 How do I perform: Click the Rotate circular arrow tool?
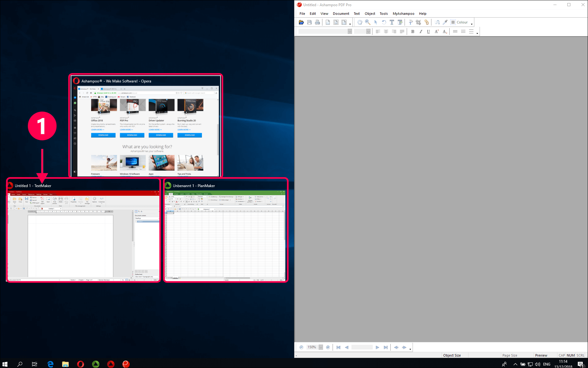click(x=384, y=22)
